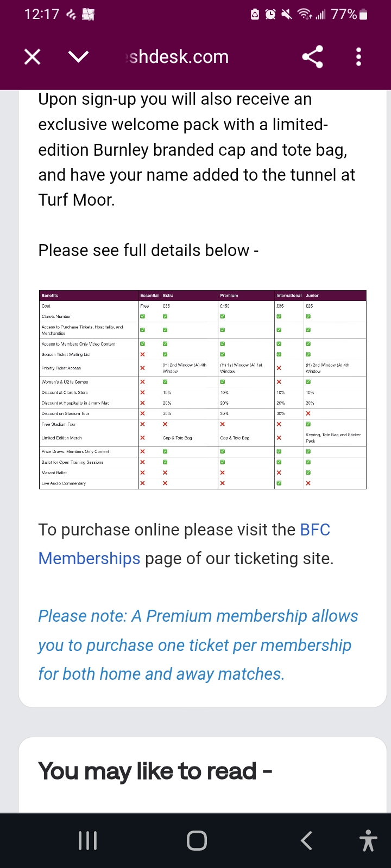Tap the Junior column header in table
This screenshot has height=868, width=391.
(312, 296)
